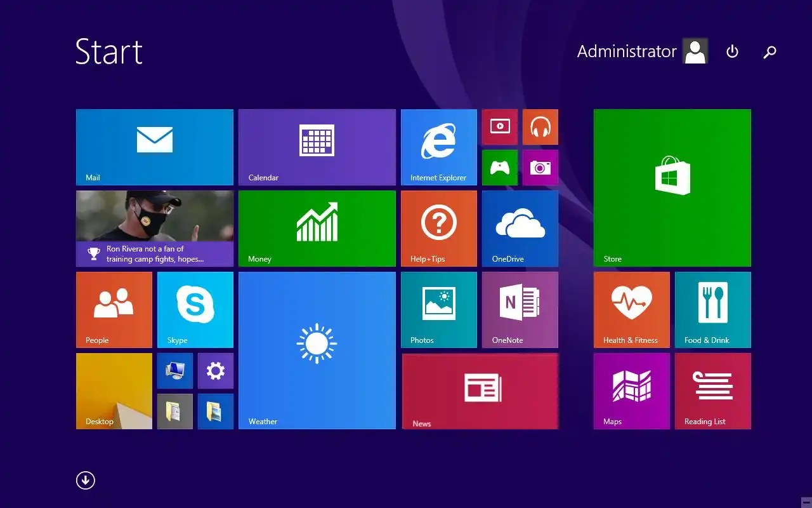Open the Weather tile
Viewport: 812px width, 508px height.
pos(317,351)
